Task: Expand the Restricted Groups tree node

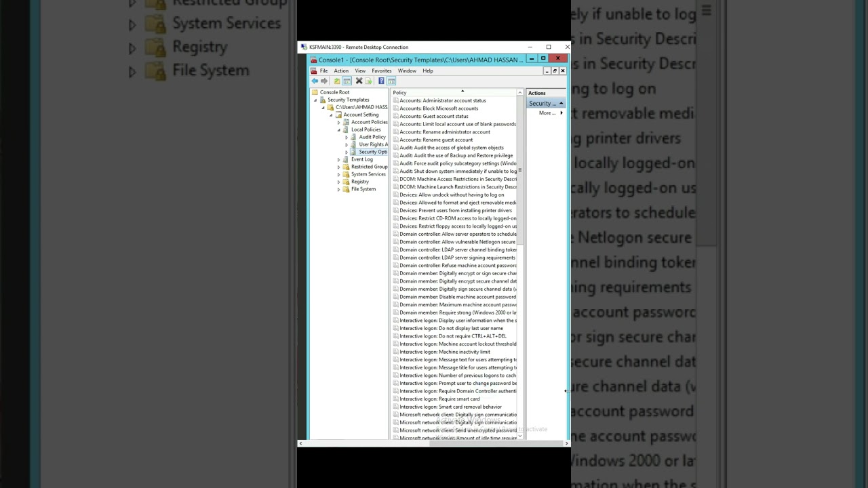Action: (x=338, y=167)
